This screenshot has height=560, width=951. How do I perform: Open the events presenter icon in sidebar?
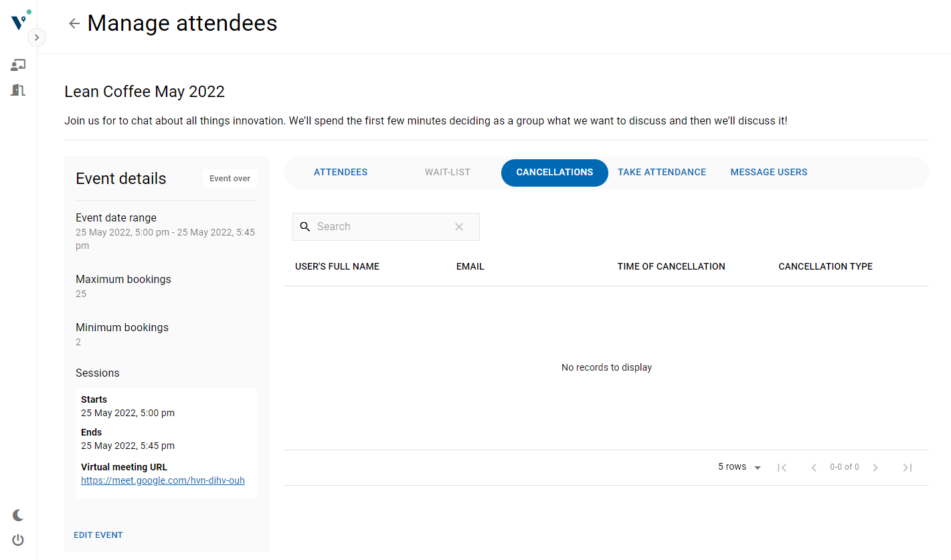click(x=18, y=65)
